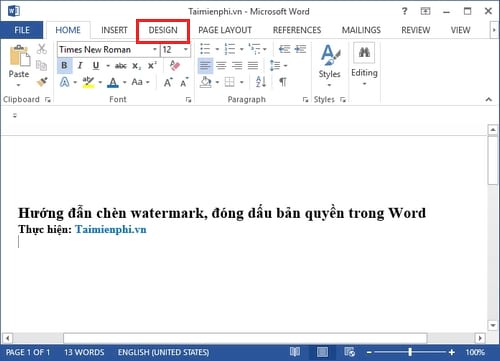Apply yellow text highlight color
Viewport: 500px width, 361px height.
point(88,82)
